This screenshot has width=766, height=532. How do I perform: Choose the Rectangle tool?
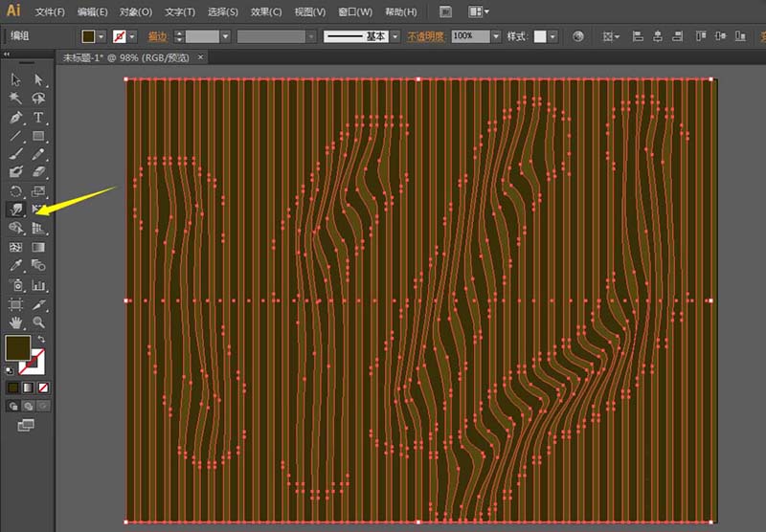click(38, 136)
